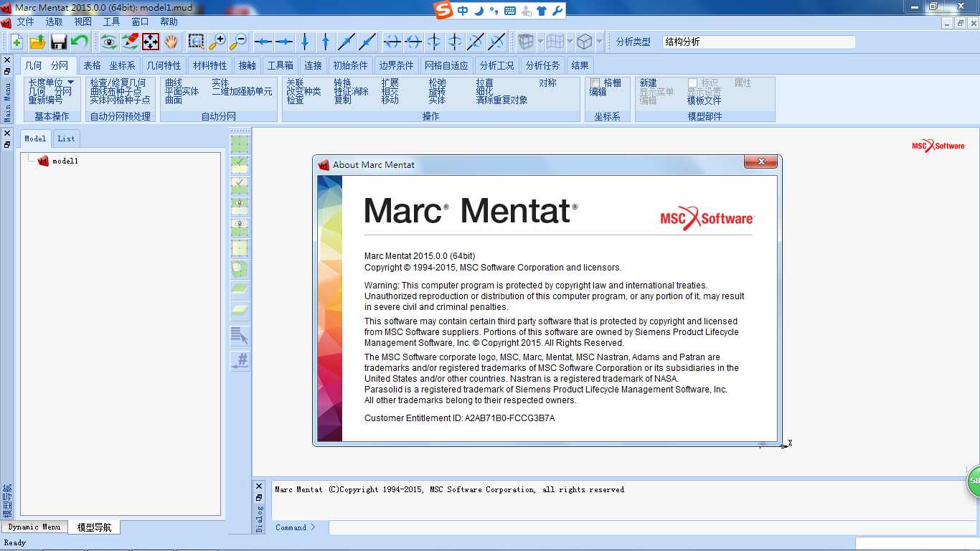This screenshot has height=551, width=980.
Task: Move view left with the left arrow icon
Action: pos(263,42)
